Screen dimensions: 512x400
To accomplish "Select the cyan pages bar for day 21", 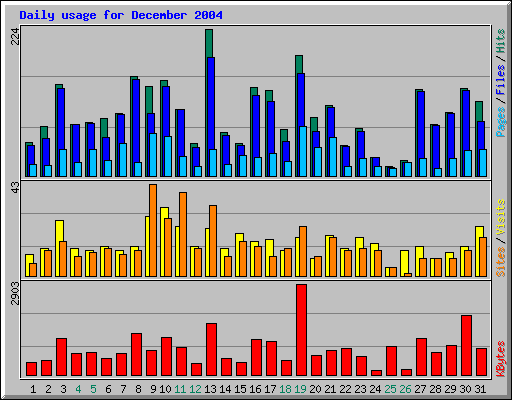I will tap(333, 157).
